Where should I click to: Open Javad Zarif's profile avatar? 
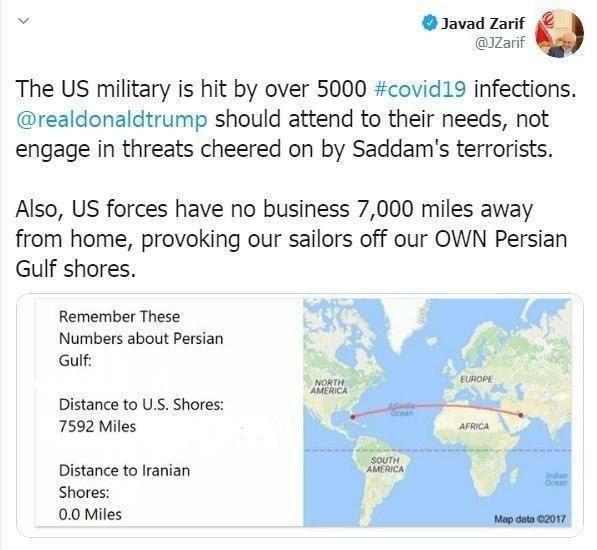click(559, 33)
